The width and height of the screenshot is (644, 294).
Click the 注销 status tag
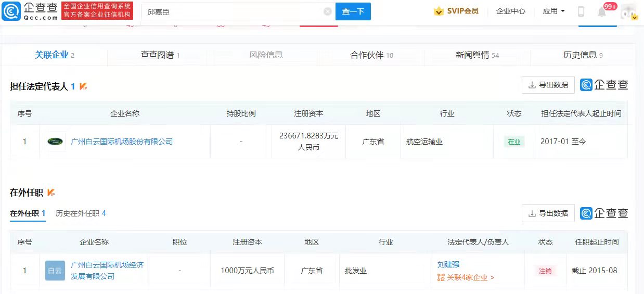pyautogui.click(x=545, y=271)
